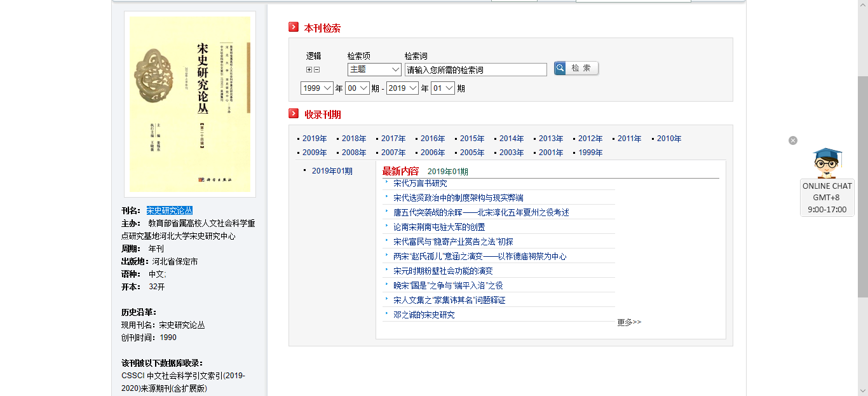Viewport: 868px width, 396px height.
Task: Expand the 1999 start year dropdown
Action: [x=317, y=88]
